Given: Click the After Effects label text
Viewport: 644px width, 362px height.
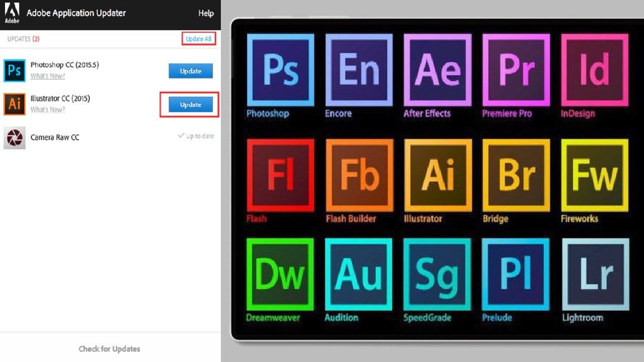Looking at the screenshot, I should coord(427,113).
